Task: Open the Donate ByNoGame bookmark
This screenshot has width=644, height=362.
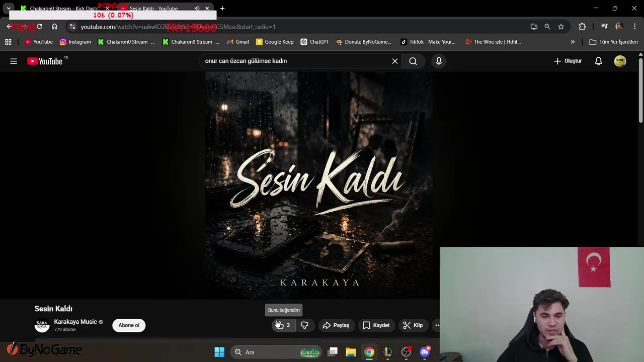Action: click(364, 42)
